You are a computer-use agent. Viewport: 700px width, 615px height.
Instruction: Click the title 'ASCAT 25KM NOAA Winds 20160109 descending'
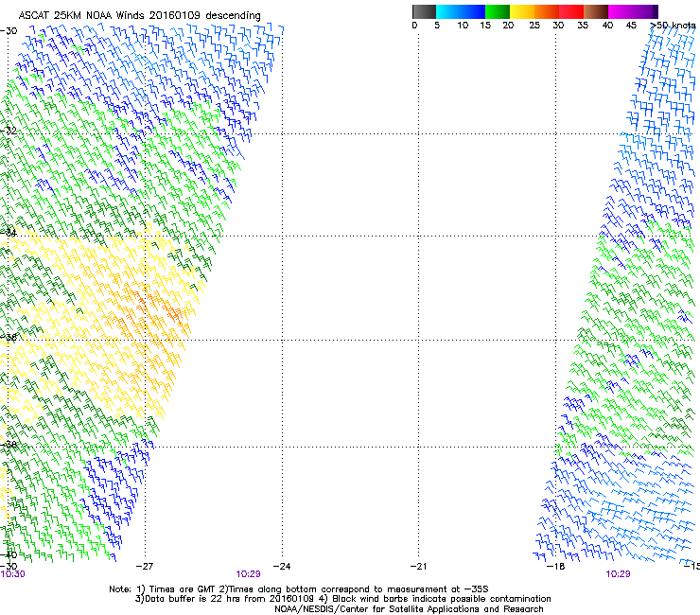[x=140, y=16]
